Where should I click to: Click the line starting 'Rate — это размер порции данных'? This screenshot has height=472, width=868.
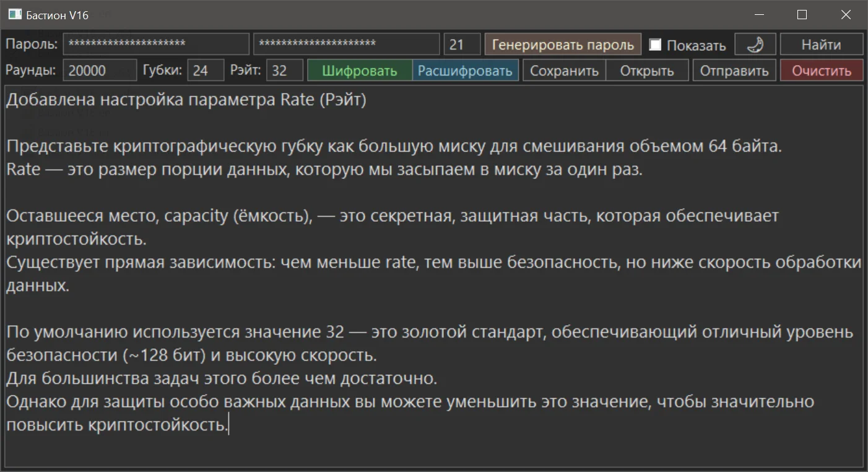click(x=324, y=170)
